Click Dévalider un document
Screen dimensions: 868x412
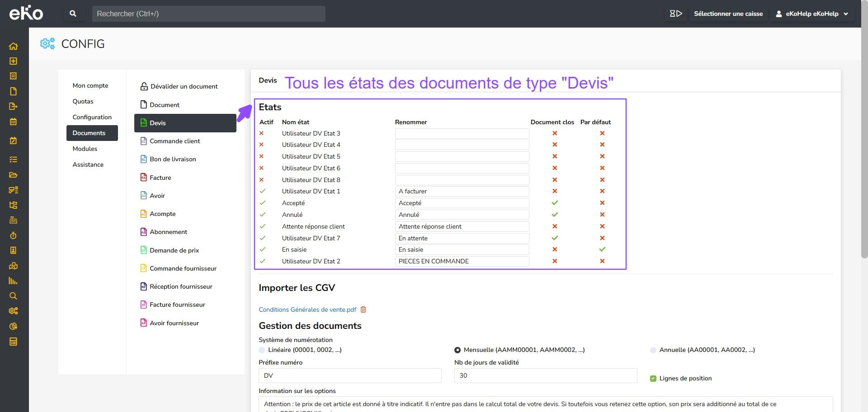184,86
